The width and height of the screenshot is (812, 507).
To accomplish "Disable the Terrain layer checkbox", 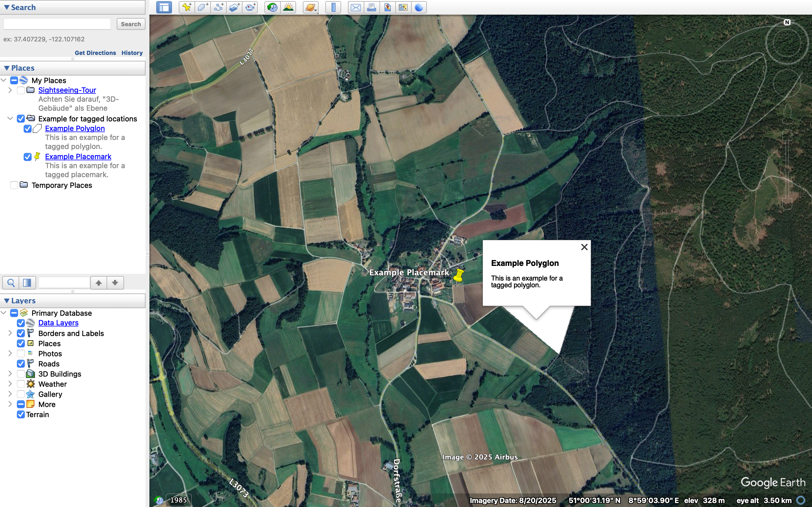I will click(21, 414).
